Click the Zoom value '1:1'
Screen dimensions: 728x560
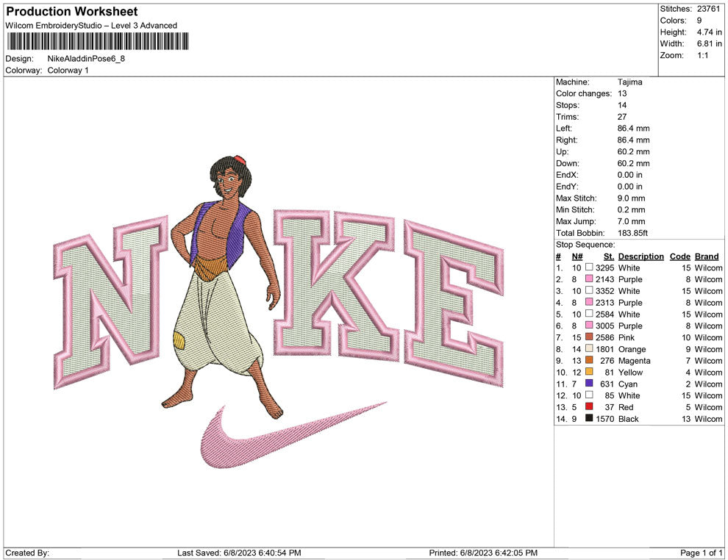[702, 55]
